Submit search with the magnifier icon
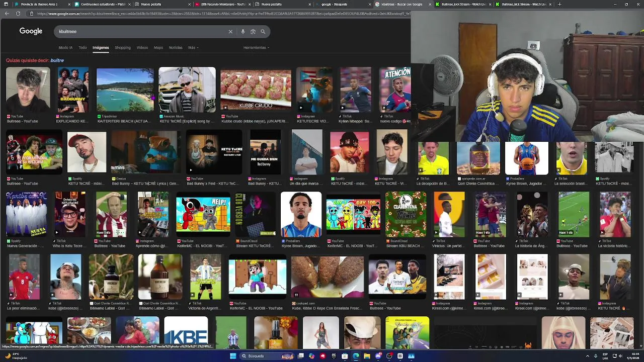Screen dimensions: 644x362 click(x=263, y=32)
